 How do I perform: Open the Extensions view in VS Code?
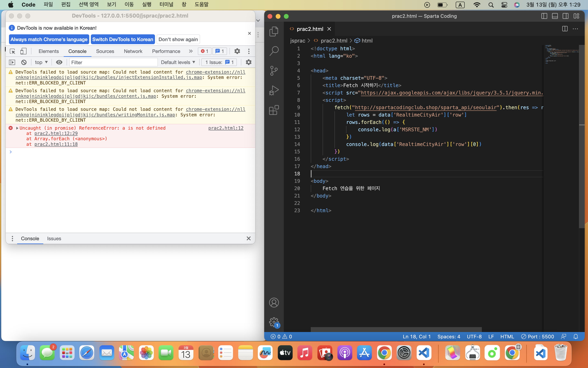coord(274,110)
